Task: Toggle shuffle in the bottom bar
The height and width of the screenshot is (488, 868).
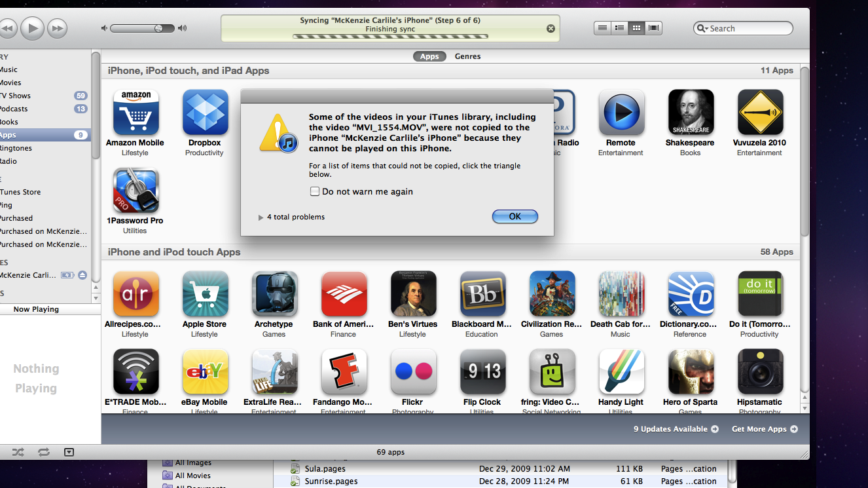Action: [x=18, y=452]
